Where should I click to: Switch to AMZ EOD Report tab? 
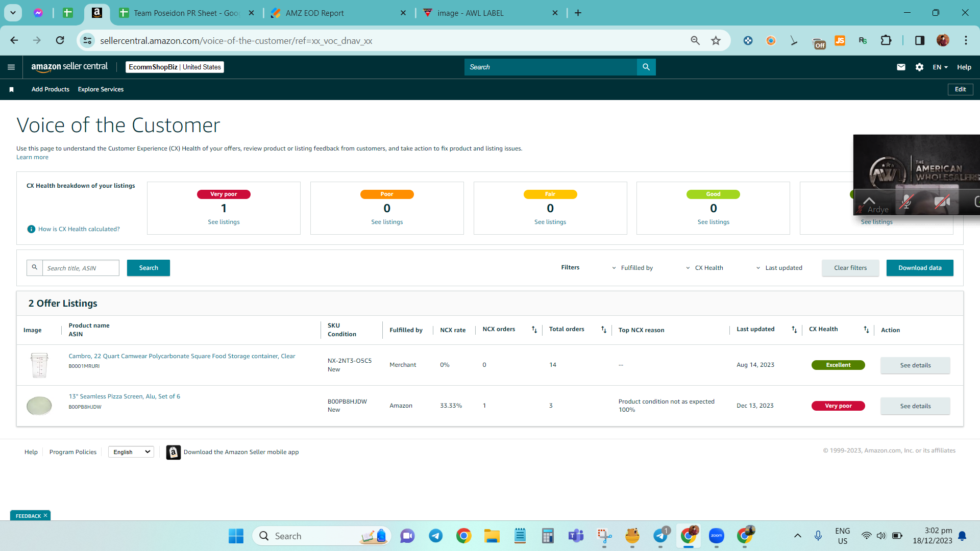[338, 13]
